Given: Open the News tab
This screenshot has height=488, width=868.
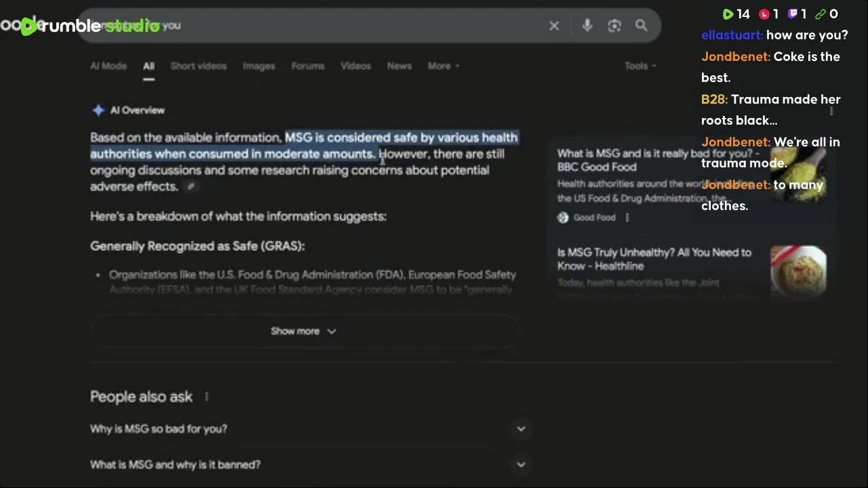Looking at the screenshot, I should point(399,66).
